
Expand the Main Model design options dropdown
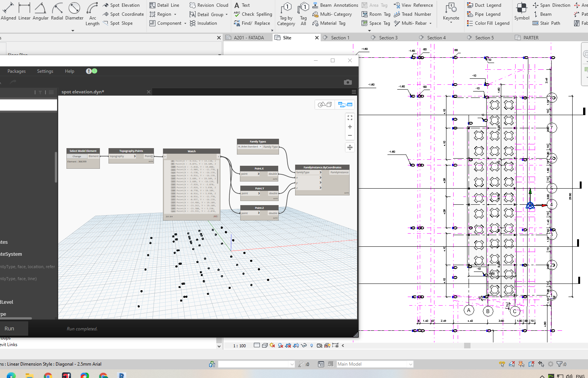[x=410, y=364]
